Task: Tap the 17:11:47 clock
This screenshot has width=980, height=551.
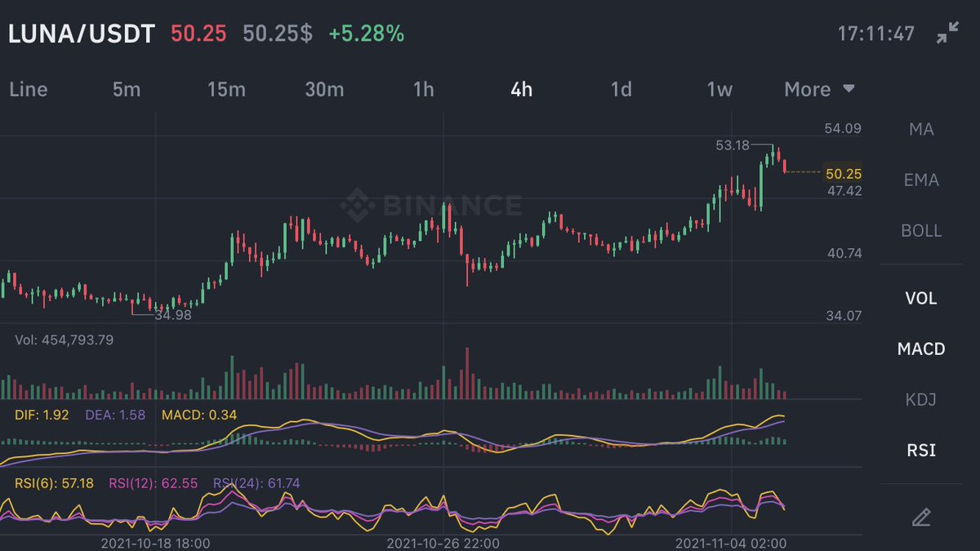Action: (x=876, y=34)
